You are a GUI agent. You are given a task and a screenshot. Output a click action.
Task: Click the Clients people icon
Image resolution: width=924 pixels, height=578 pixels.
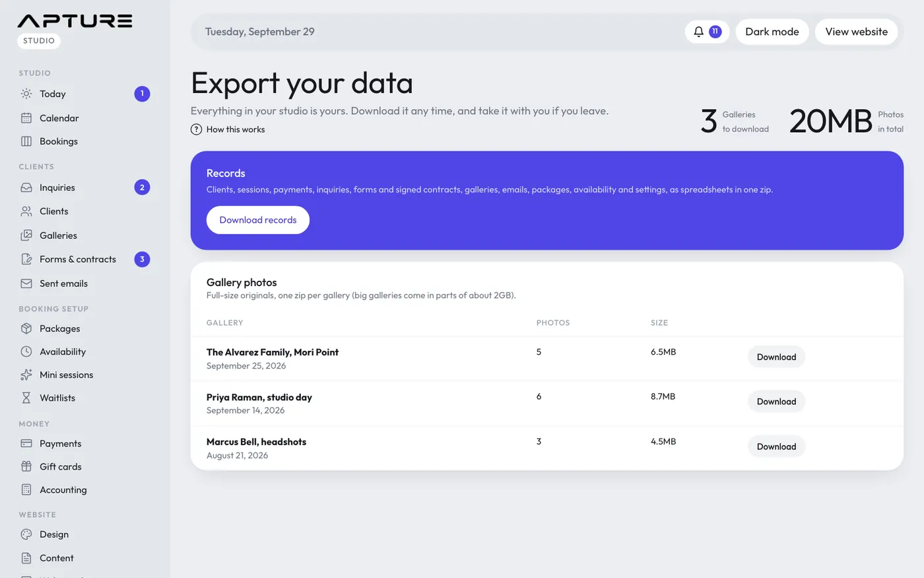[26, 211]
